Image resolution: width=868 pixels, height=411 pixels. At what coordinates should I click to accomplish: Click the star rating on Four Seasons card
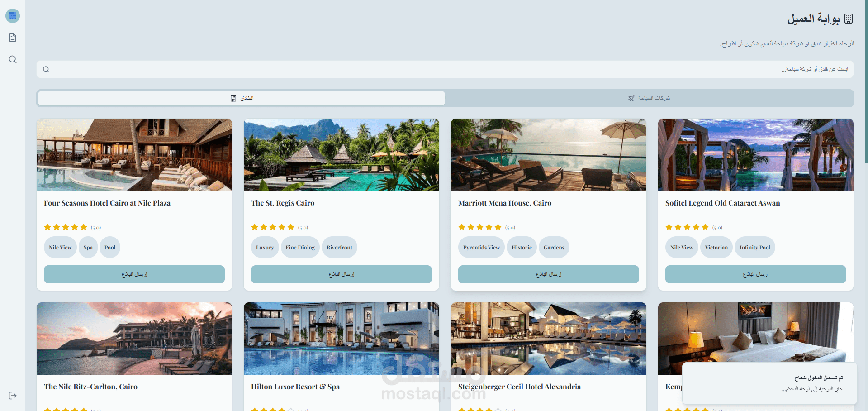click(66, 227)
